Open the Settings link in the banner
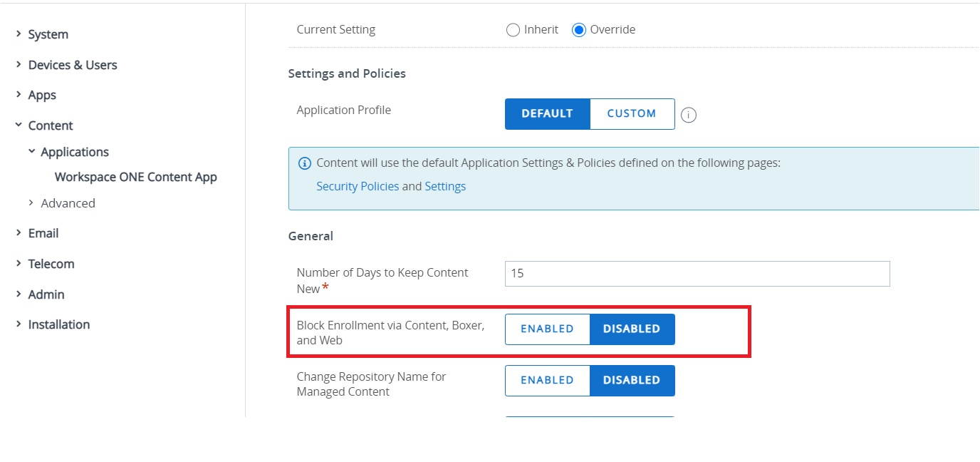This screenshot has height=462, width=980. (445, 185)
